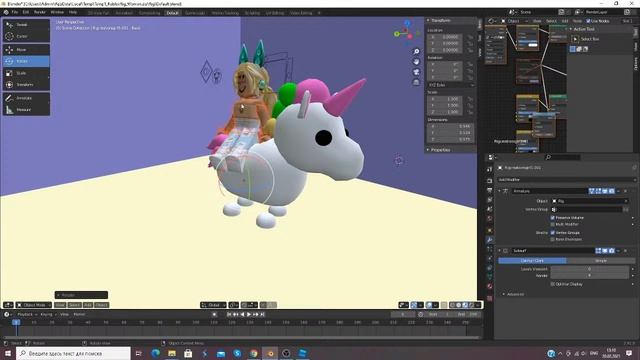
Task: Open the Edit menu
Action: coord(26,12)
